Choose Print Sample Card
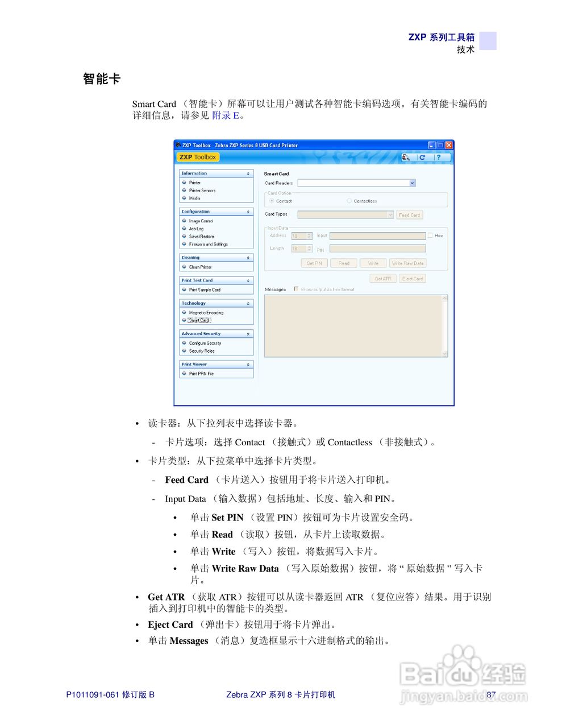The width and height of the screenshot is (562, 728). [205, 289]
